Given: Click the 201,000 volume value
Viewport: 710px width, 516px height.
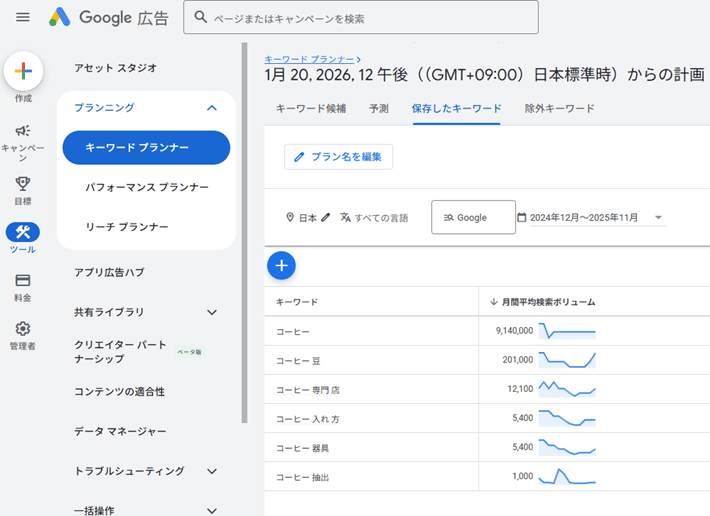Looking at the screenshot, I should (x=518, y=360).
